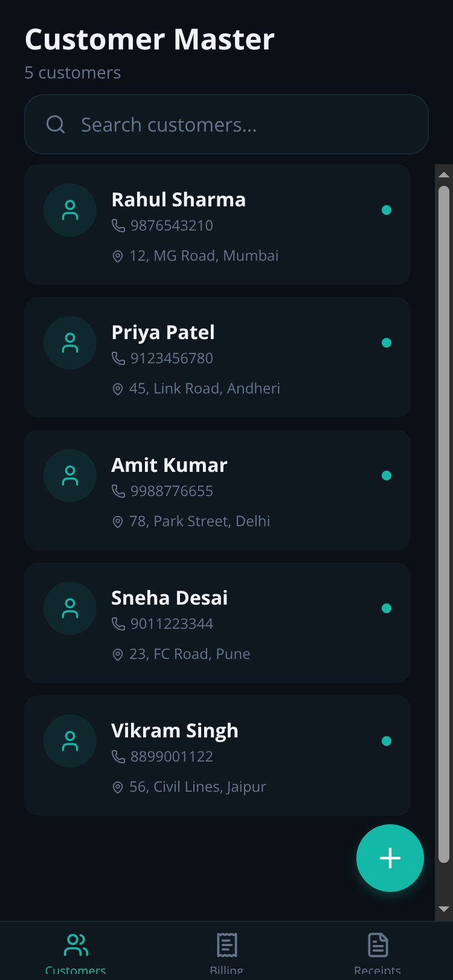Image resolution: width=453 pixels, height=980 pixels.
Task: Open Priya Patel's customer card
Action: 217,357
